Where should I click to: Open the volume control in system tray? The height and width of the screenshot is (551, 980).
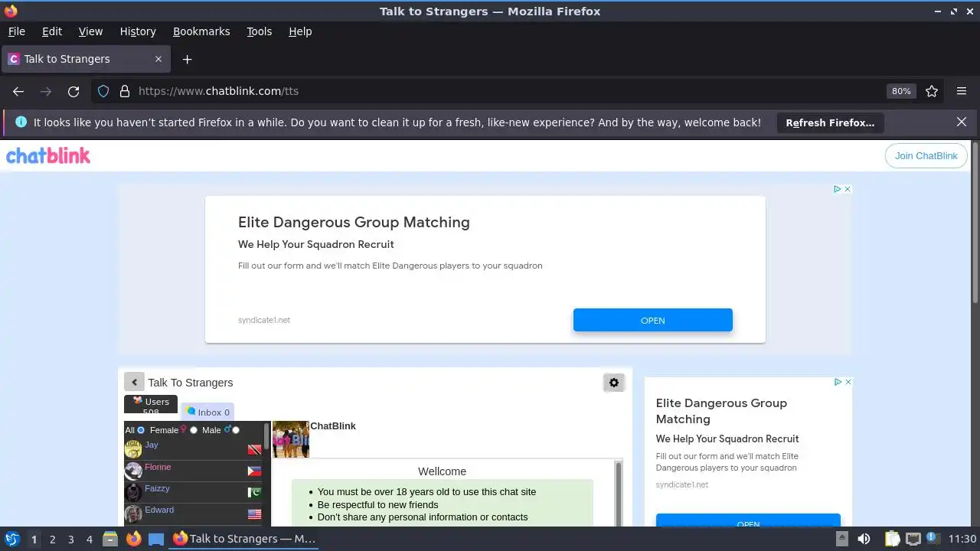[x=864, y=539]
